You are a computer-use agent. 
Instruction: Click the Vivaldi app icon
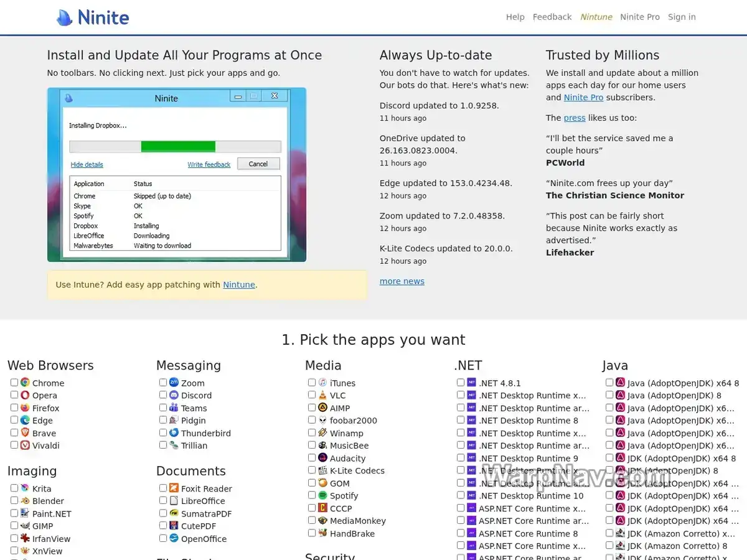25,445
